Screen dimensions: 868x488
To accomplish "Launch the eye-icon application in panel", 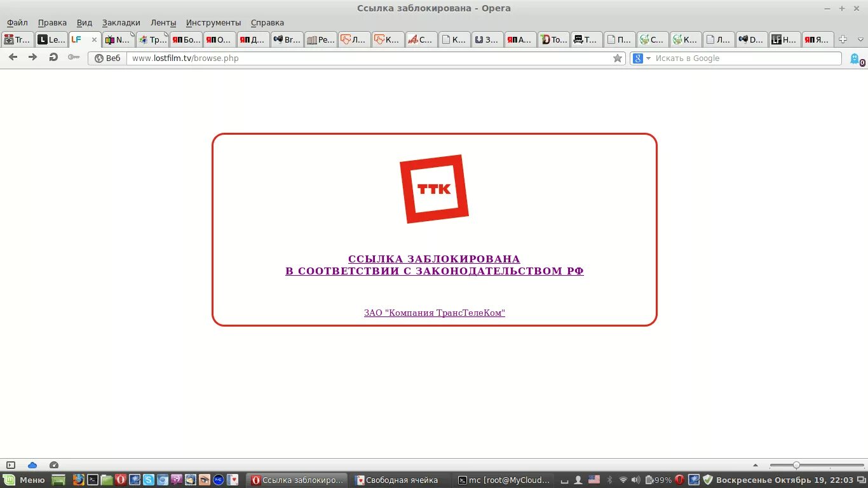I will (x=205, y=480).
